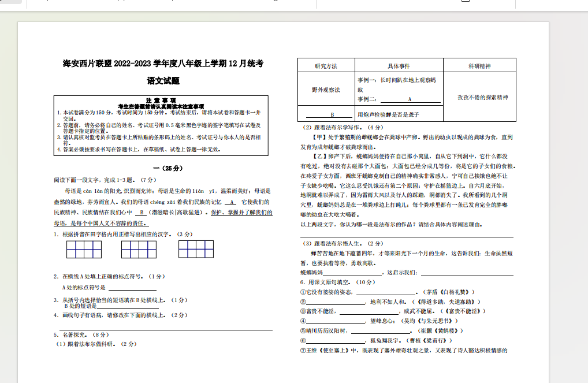Click the table header "科研精神"

tap(479, 66)
